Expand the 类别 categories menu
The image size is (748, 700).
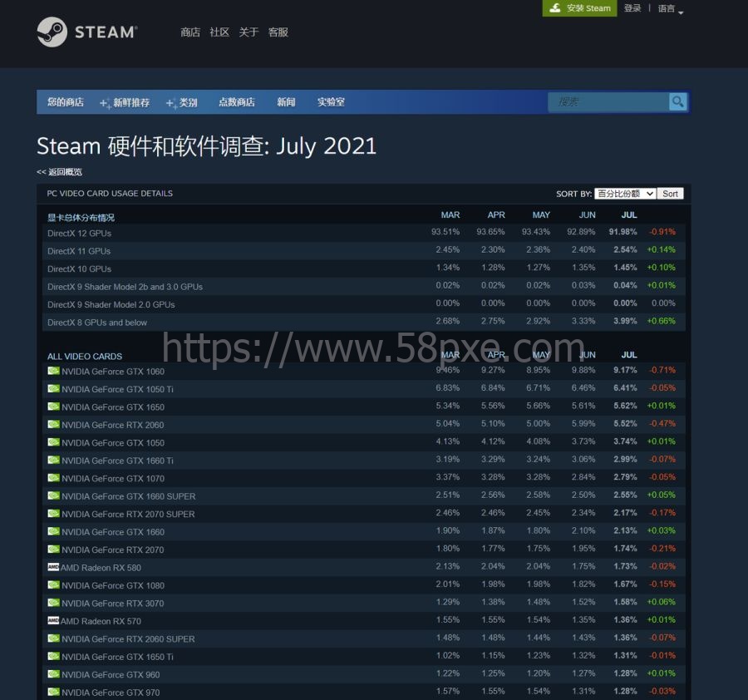182,102
